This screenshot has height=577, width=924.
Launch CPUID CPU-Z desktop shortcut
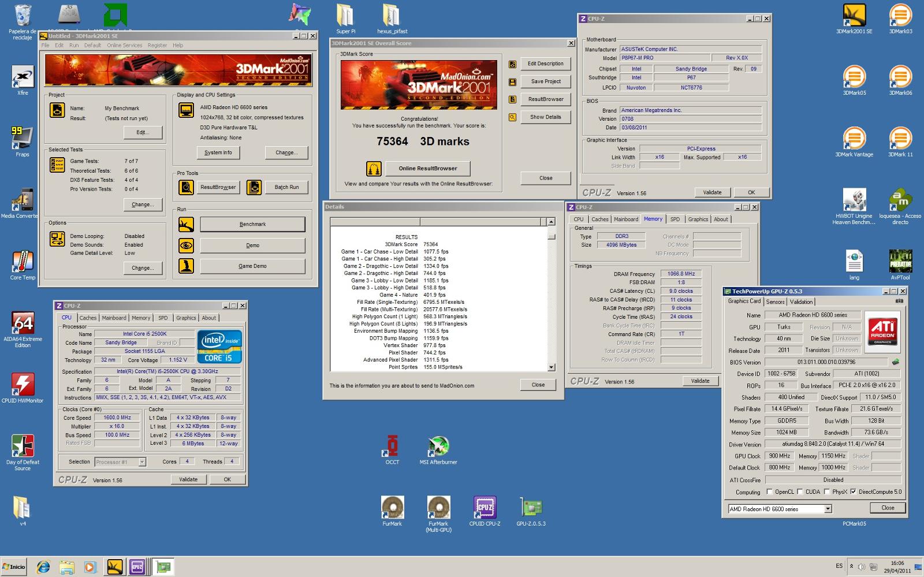(485, 511)
